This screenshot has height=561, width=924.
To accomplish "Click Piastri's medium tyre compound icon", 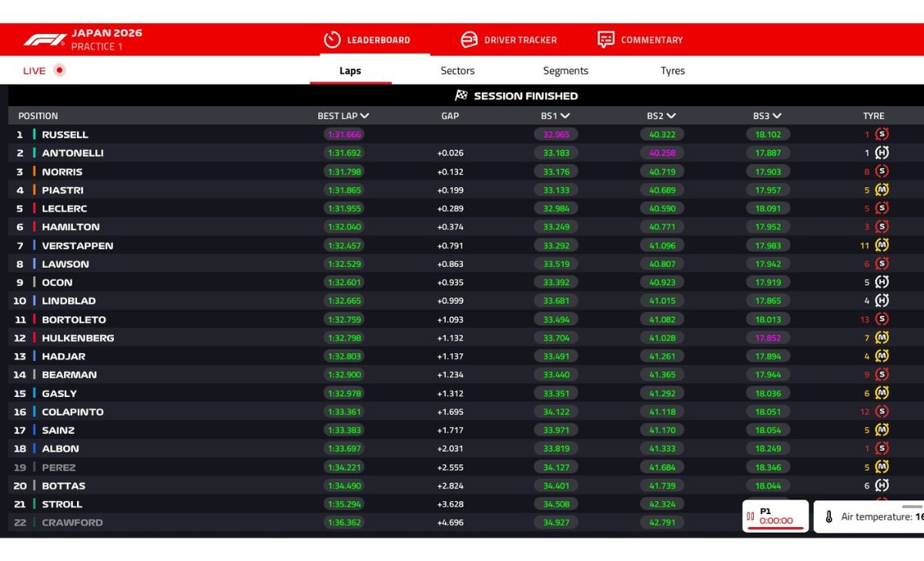I will click(x=882, y=189).
